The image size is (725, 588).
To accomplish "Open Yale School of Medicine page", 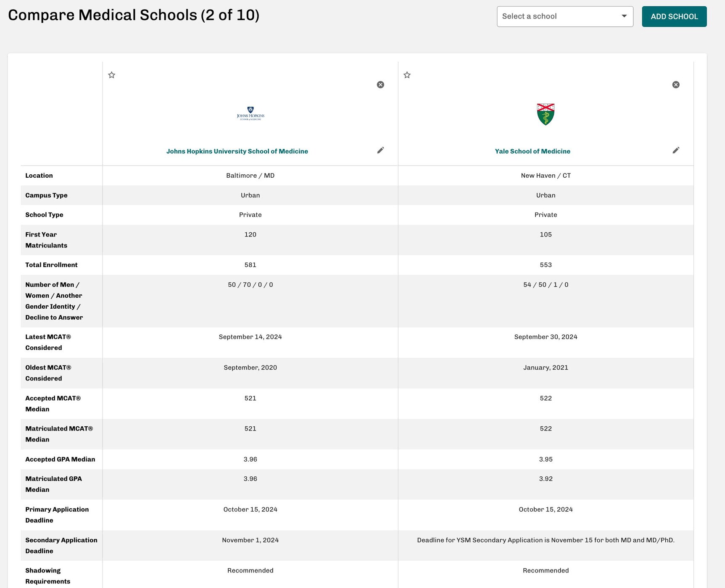I will click(532, 151).
